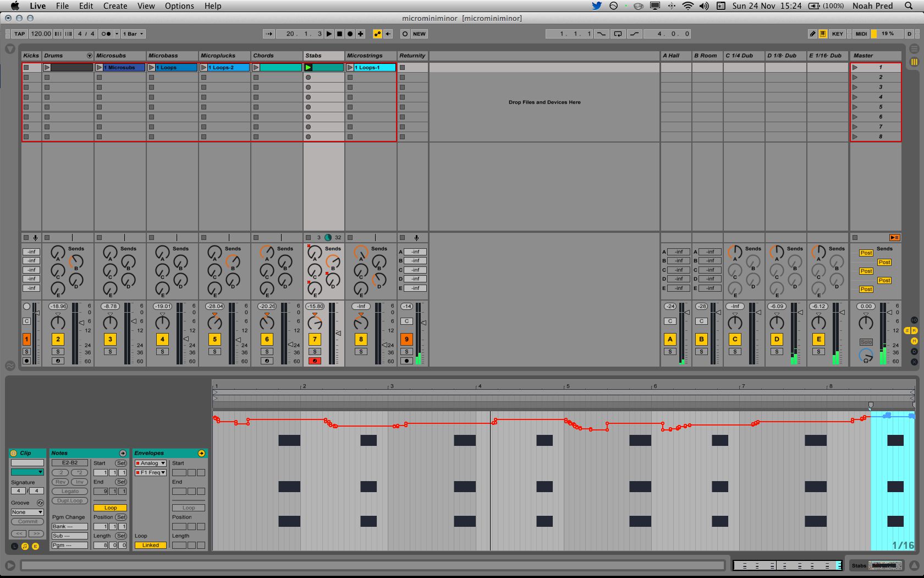This screenshot has height=578, width=924.
Task: Open the metronome settings dropdown arrow
Action: (117, 34)
